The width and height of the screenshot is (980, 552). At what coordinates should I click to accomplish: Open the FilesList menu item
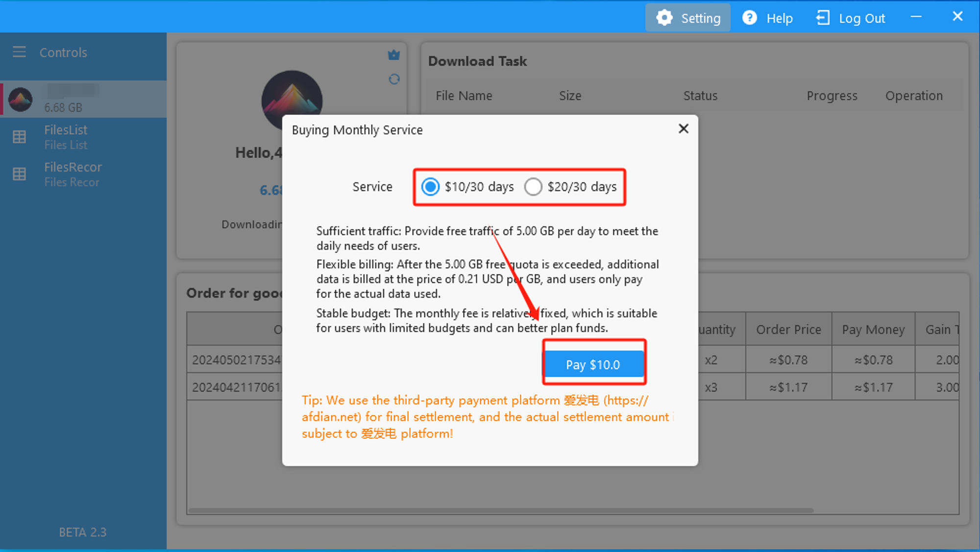pos(83,137)
